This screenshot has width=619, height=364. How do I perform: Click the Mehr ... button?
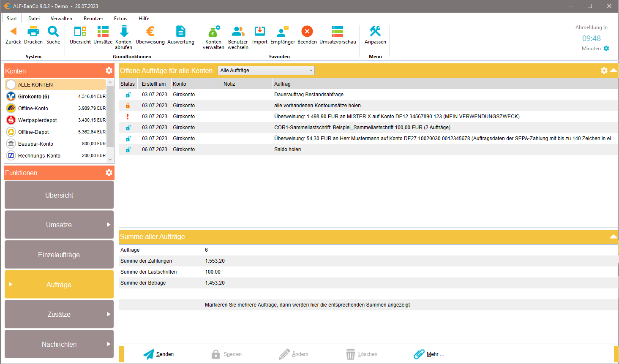pos(429,354)
